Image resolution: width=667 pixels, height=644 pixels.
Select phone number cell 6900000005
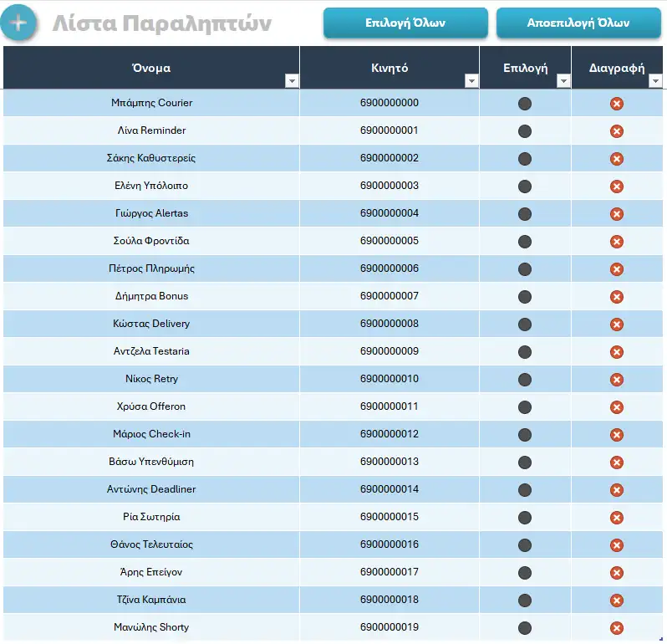point(390,241)
